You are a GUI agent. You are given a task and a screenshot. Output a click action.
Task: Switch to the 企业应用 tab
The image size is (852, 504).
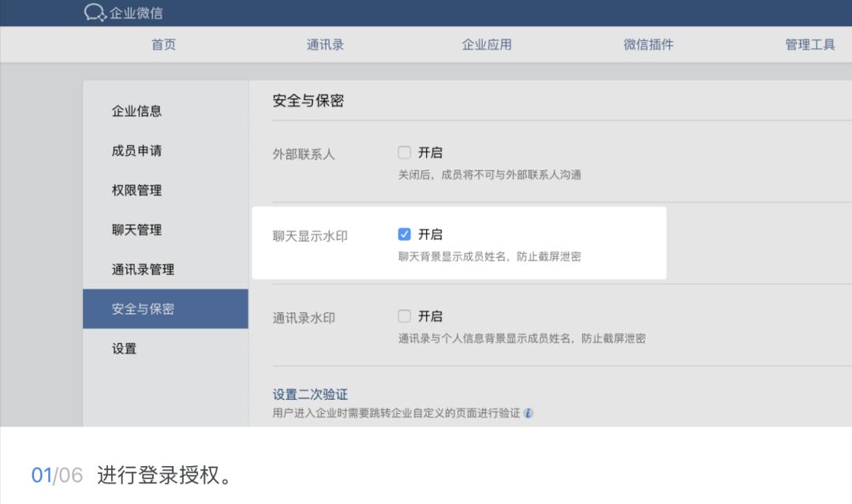pos(487,44)
